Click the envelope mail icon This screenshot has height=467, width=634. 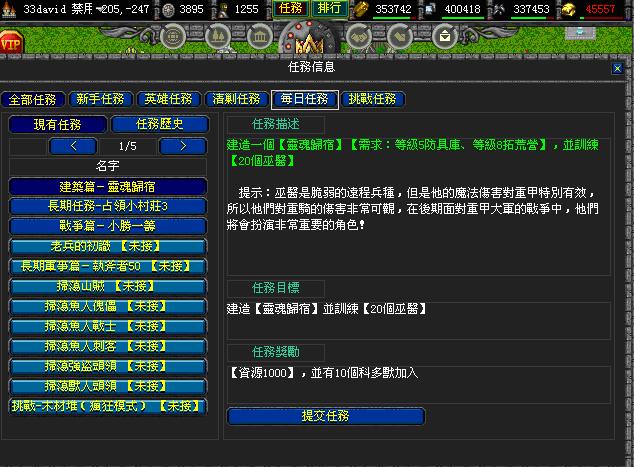click(444, 37)
